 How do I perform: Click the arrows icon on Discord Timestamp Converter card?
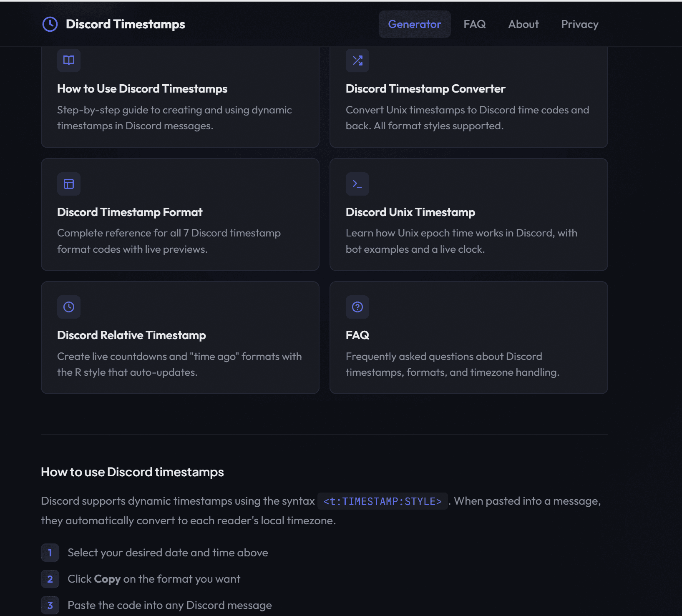357,60
